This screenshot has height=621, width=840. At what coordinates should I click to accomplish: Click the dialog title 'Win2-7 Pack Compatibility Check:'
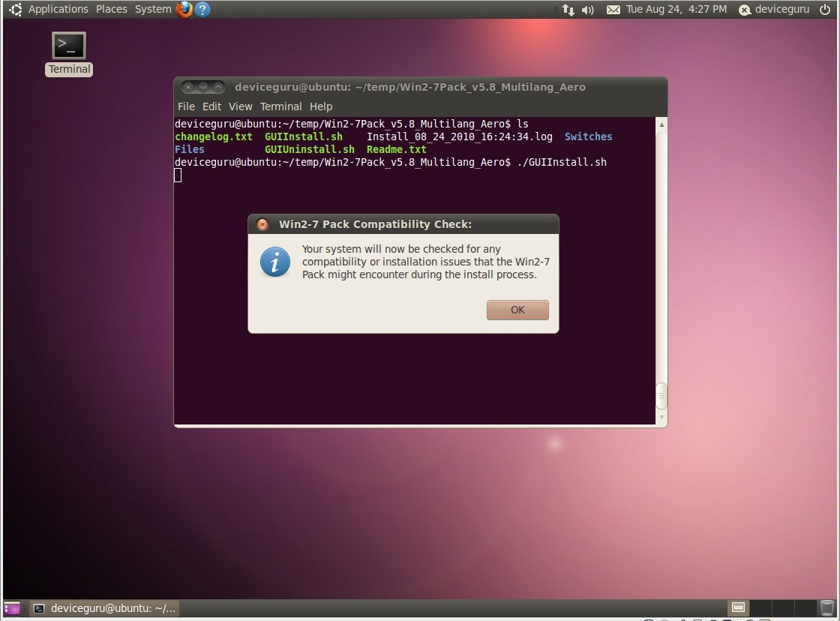point(375,224)
